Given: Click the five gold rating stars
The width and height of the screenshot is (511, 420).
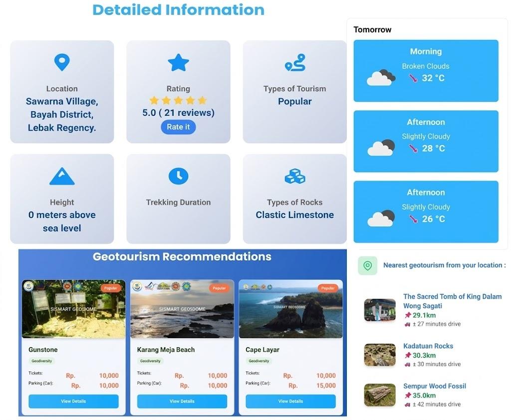Looking at the screenshot, I should tap(178, 100).
